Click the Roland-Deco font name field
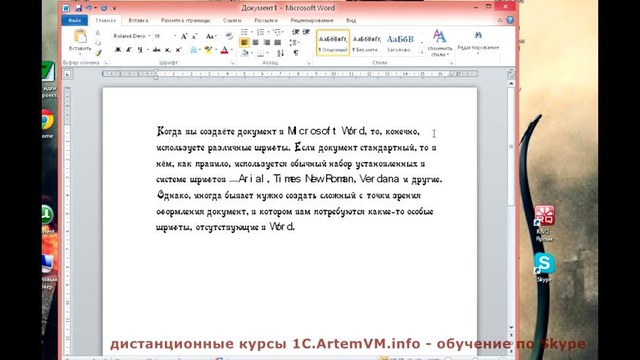640x360 pixels. pyautogui.click(x=129, y=36)
